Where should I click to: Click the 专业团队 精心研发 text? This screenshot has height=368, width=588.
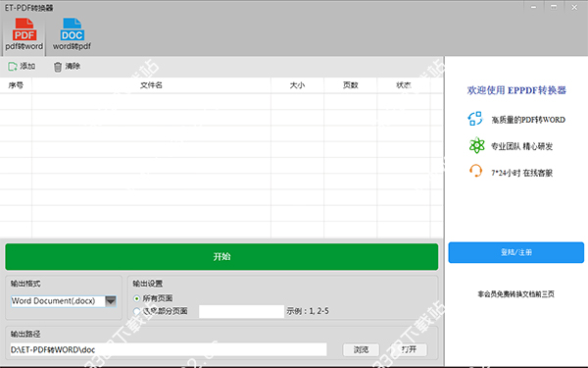pyautogui.click(x=522, y=146)
